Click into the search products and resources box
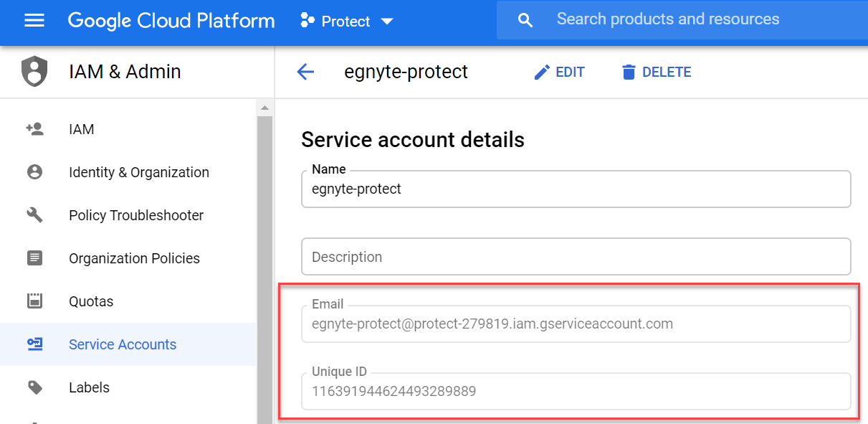868x424 pixels. tap(688, 20)
